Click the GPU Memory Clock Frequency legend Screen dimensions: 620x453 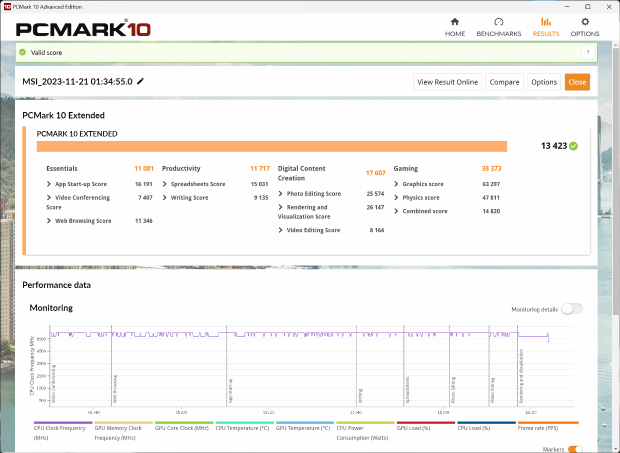point(123,423)
